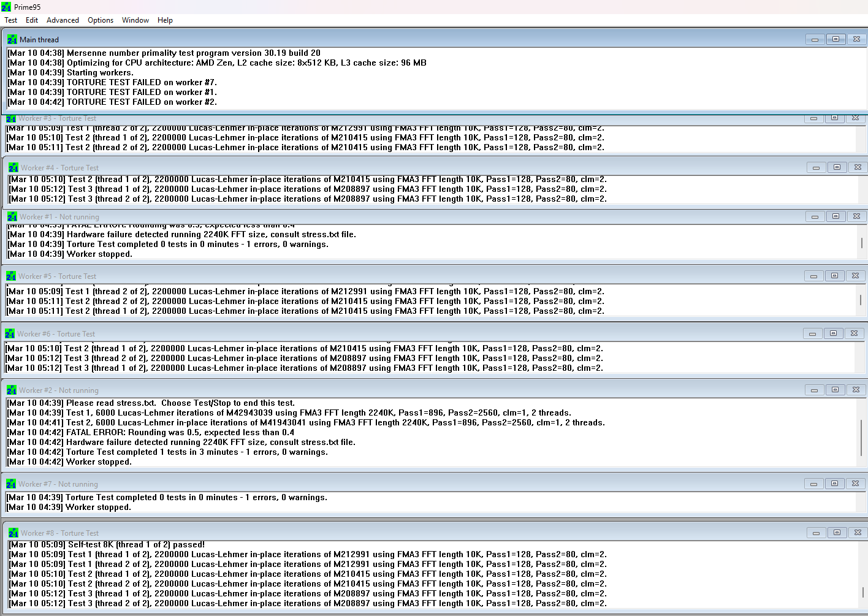Open the Edit menu

tap(32, 20)
